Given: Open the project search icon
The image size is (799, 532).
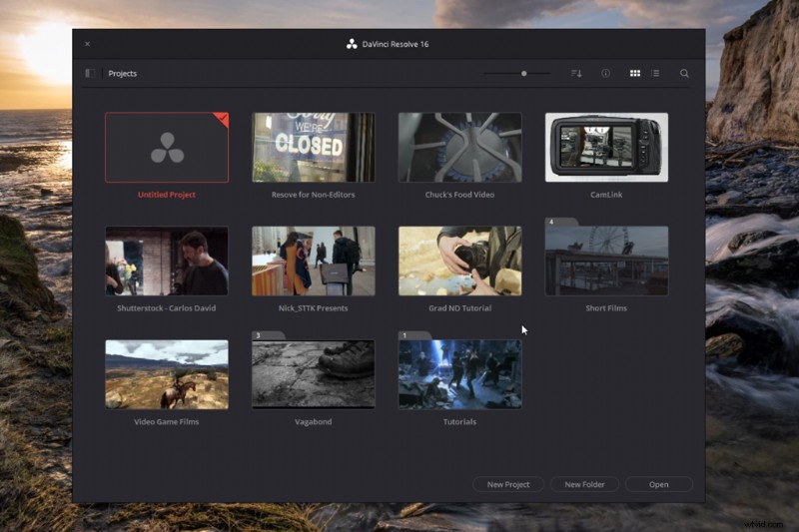Looking at the screenshot, I should 684,73.
